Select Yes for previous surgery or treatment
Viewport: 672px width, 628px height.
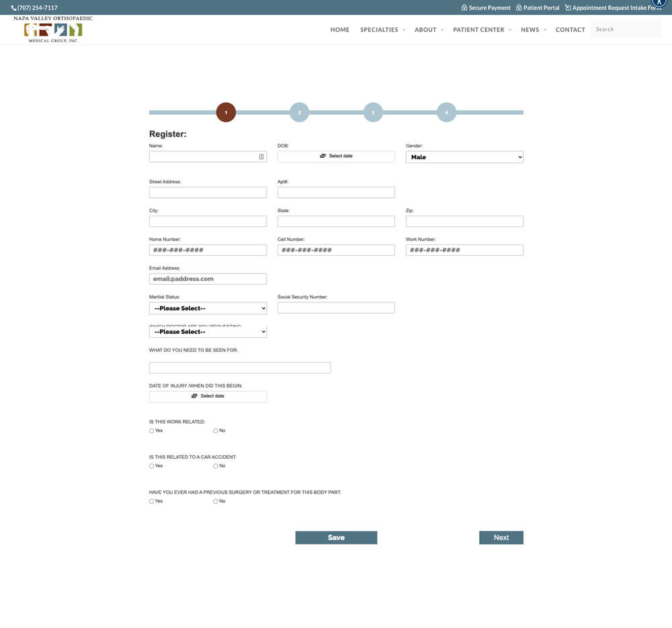coord(151,501)
